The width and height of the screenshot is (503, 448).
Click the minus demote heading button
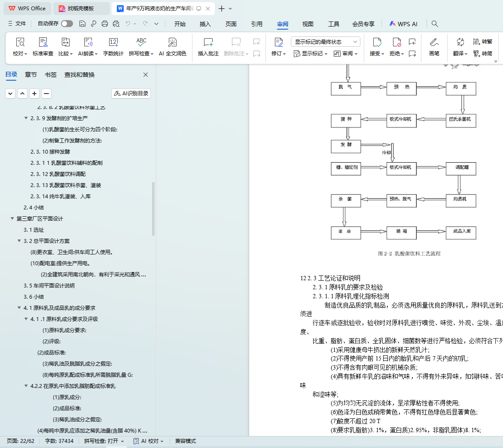(46, 94)
